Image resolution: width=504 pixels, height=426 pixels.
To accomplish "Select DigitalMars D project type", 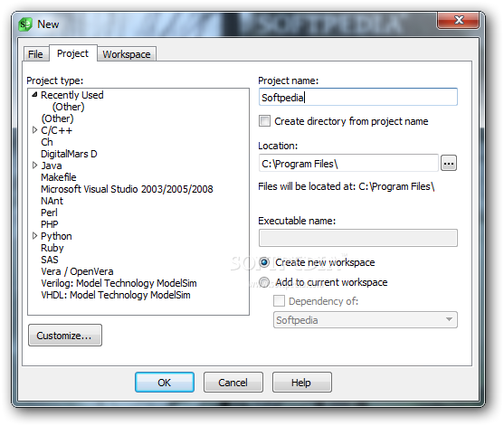I will [x=69, y=154].
